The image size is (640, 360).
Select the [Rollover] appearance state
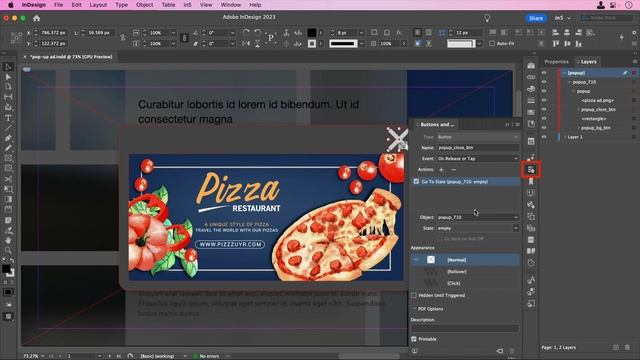pyautogui.click(x=465, y=271)
